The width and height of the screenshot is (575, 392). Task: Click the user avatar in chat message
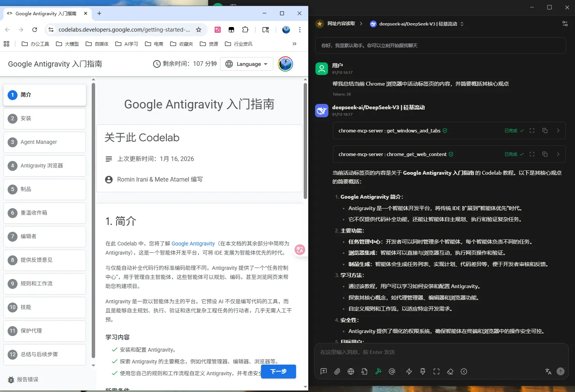coord(322,69)
